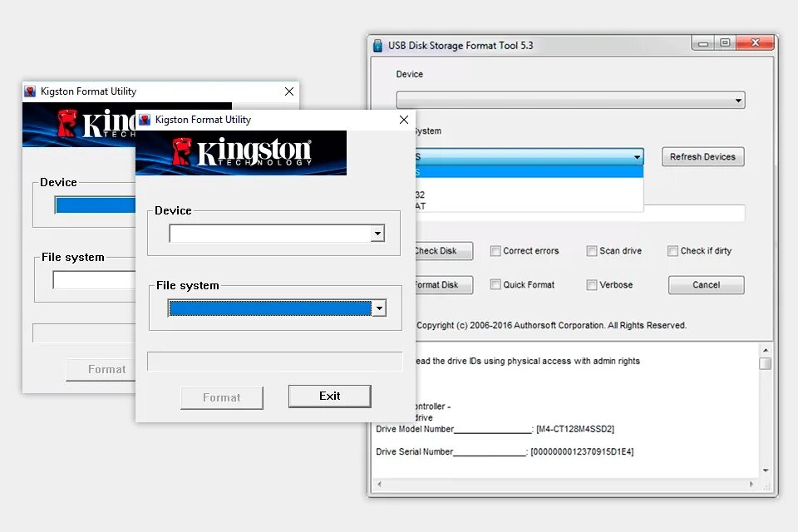Click Device dropdown in back Kingston window
The width and height of the screenshot is (798, 532).
(95, 205)
